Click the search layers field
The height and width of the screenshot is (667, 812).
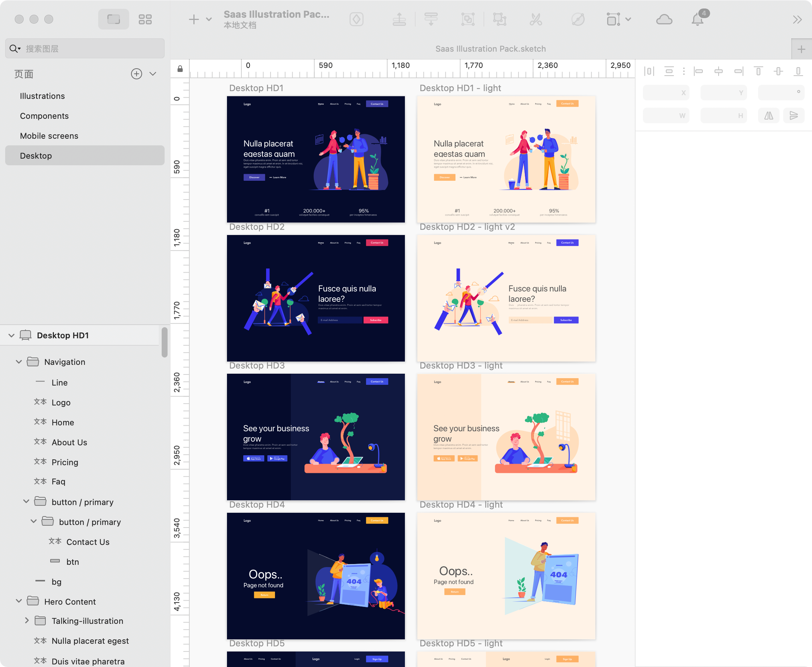pos(89,49)
